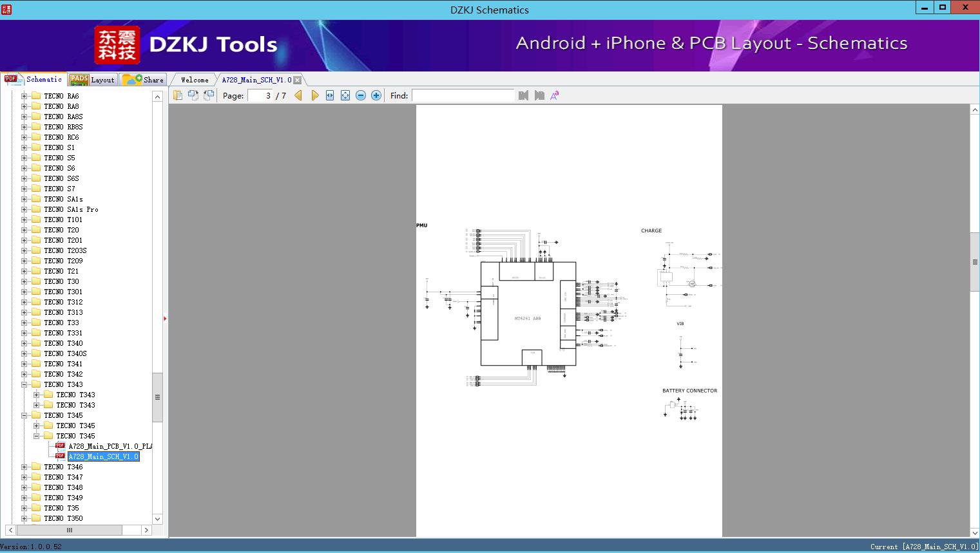Select the TECNO T340S tree folder
The width and height of the screenshot is (980, 553).
(65, 353)
